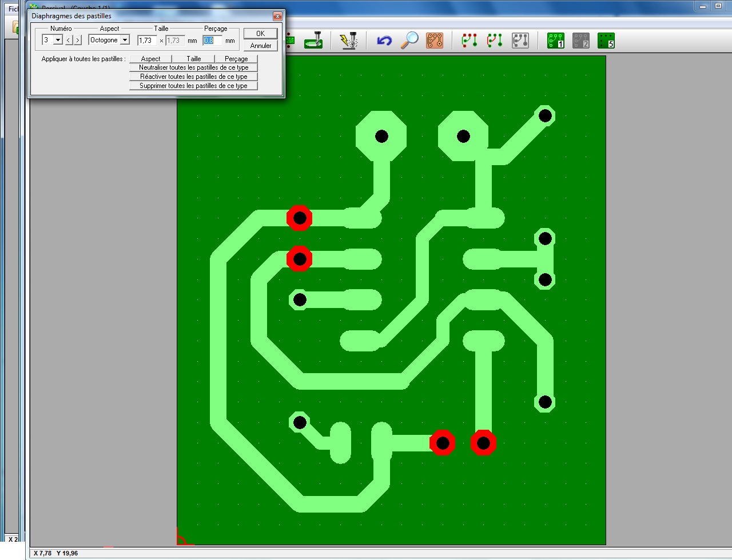Click the Taille width field showing 1,73

pos(146,41)
